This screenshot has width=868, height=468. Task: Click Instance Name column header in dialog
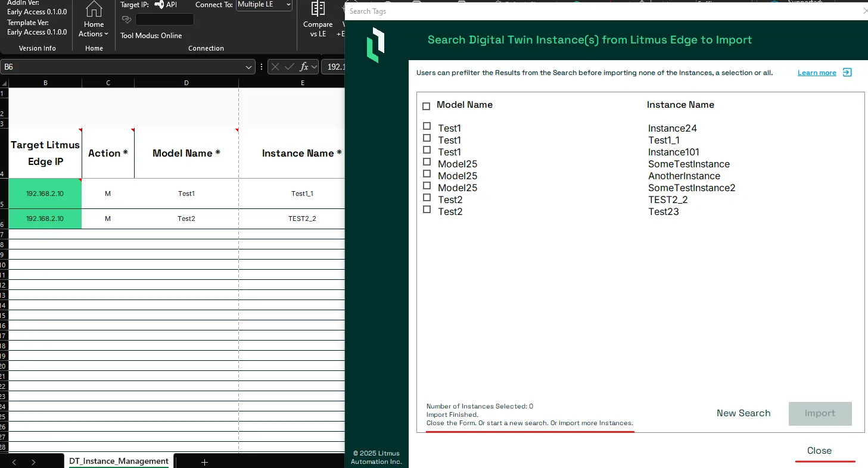coord(680,105)
